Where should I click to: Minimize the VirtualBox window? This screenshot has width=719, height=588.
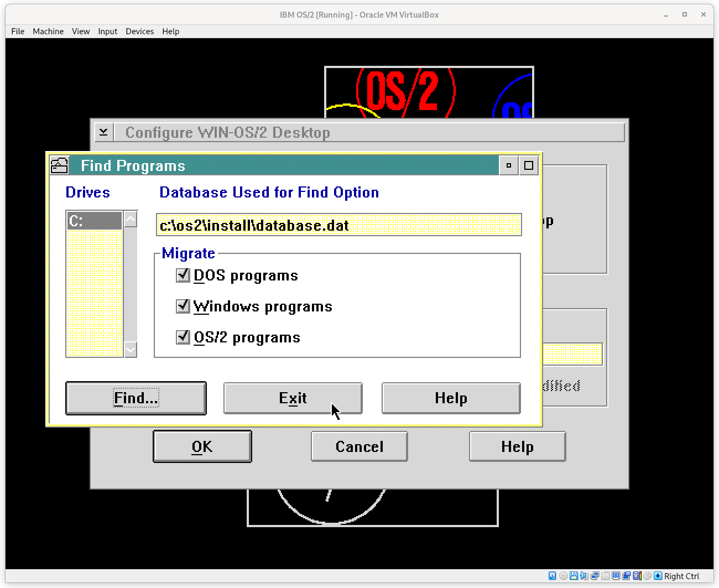click(x=666, y=15)
